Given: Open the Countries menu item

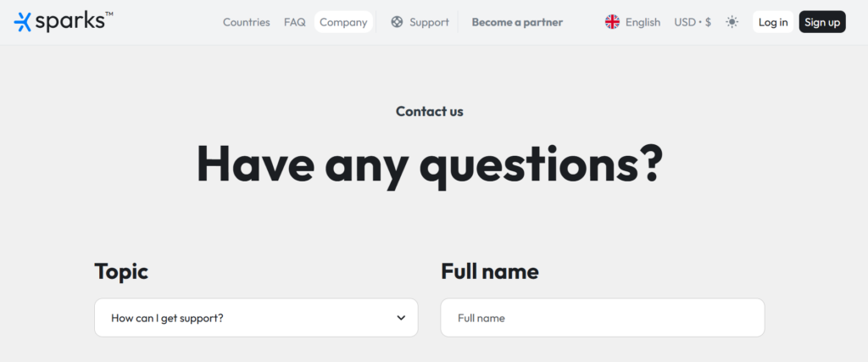Looking at the screenshot, I should tap(246, 22).
